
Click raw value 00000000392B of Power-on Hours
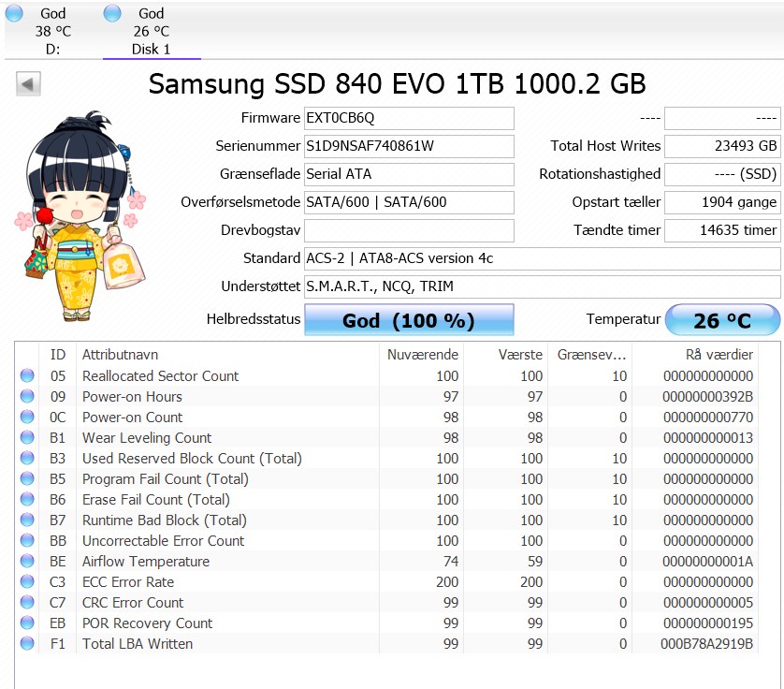(x=708, y=397)
